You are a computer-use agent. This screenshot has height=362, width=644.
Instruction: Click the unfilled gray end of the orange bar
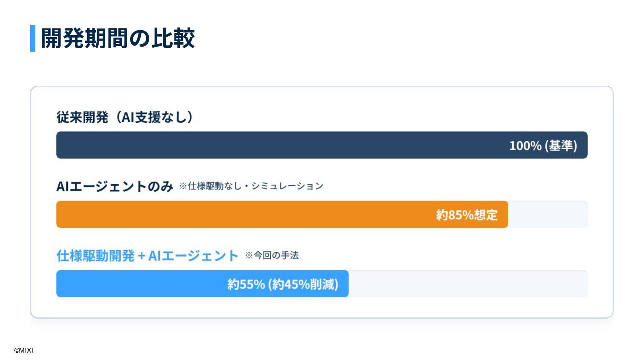(547, 215)
